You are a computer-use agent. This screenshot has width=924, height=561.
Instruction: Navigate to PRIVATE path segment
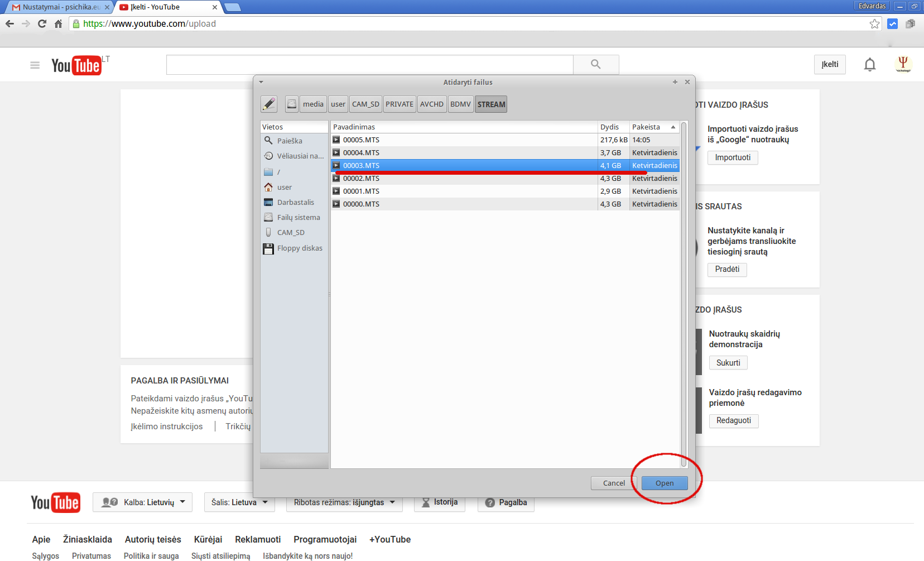click(400, 104)
